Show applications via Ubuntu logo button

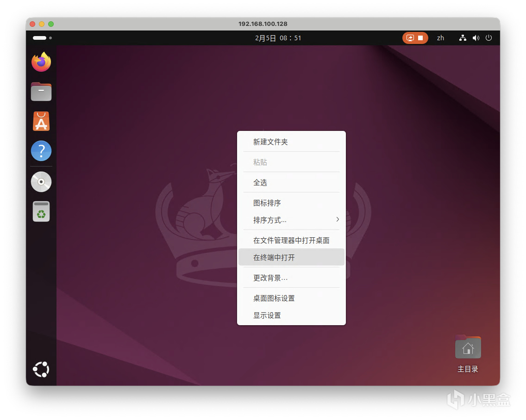pyautogui.click(x=41, y=370)
